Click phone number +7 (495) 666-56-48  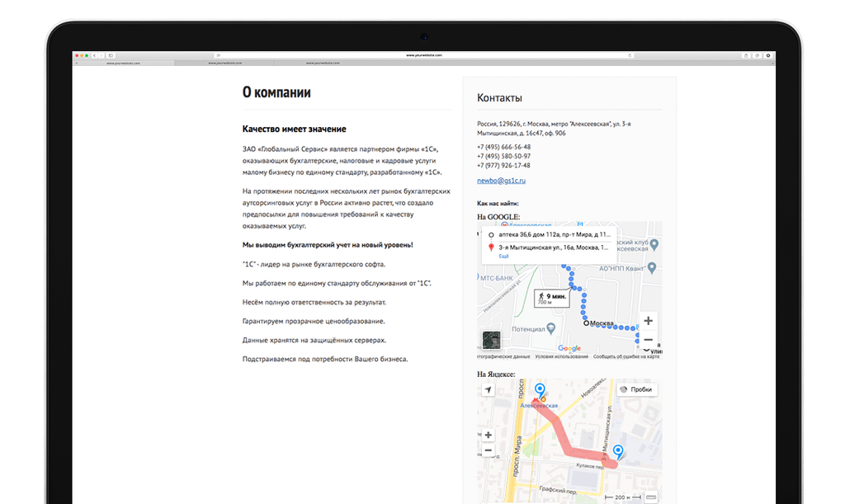pyautogui.click(x=504, y=147)
